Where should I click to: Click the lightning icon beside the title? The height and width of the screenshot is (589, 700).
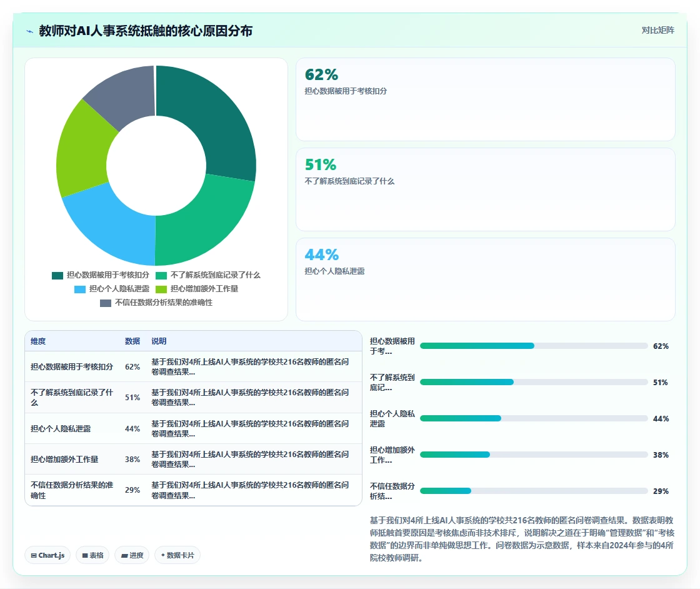coord(30,31)
